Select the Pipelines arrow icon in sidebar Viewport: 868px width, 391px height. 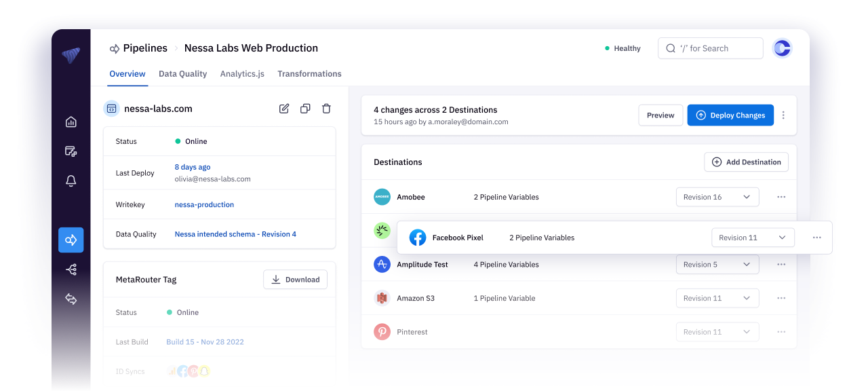71,240
